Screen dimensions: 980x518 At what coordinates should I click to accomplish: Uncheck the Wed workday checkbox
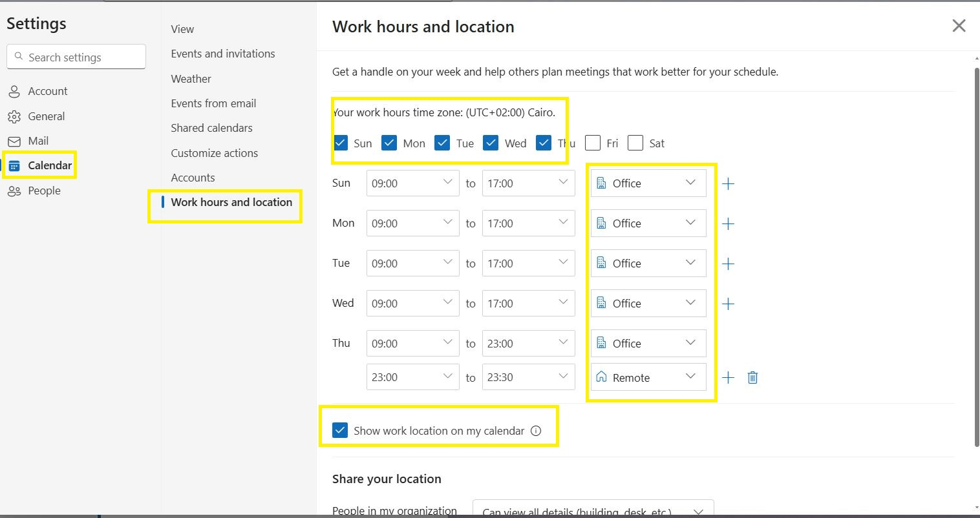[x=491, y=143]
